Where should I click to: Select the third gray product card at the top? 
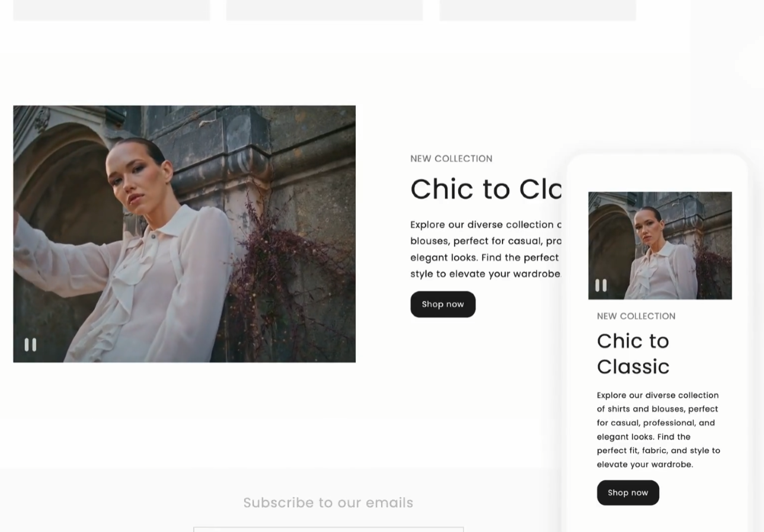538,10
